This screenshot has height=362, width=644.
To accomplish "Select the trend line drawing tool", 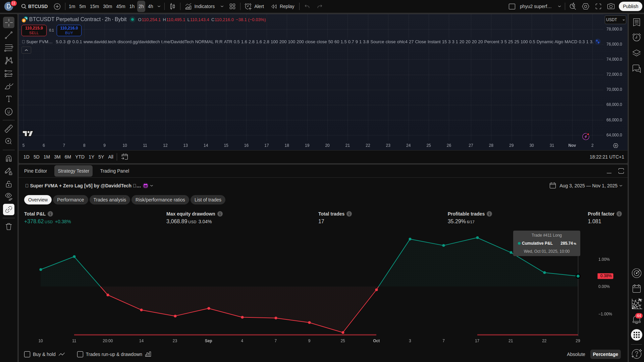I will (9, 35).
